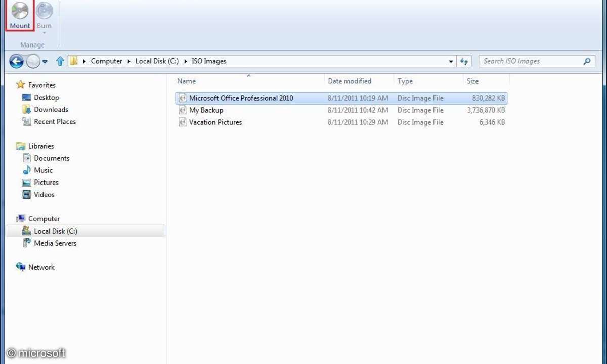Click the Downloads folder icon

point(27,109)
